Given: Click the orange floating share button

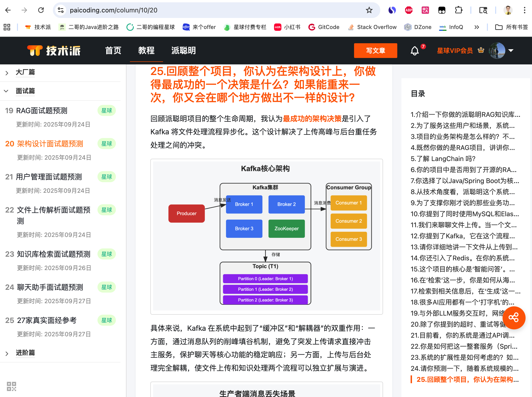Looking at the screenshot, I should point(514,317).
